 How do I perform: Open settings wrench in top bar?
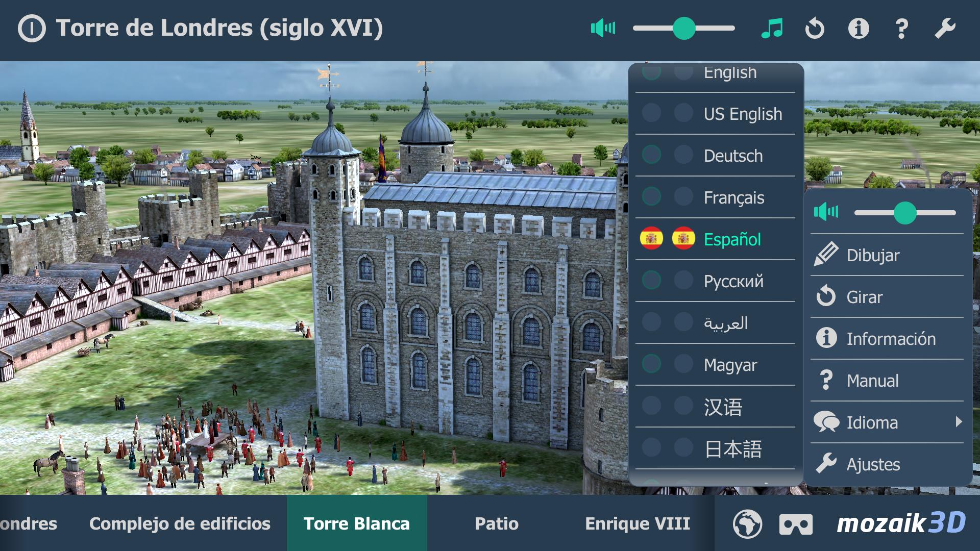(x=945, y=28)
